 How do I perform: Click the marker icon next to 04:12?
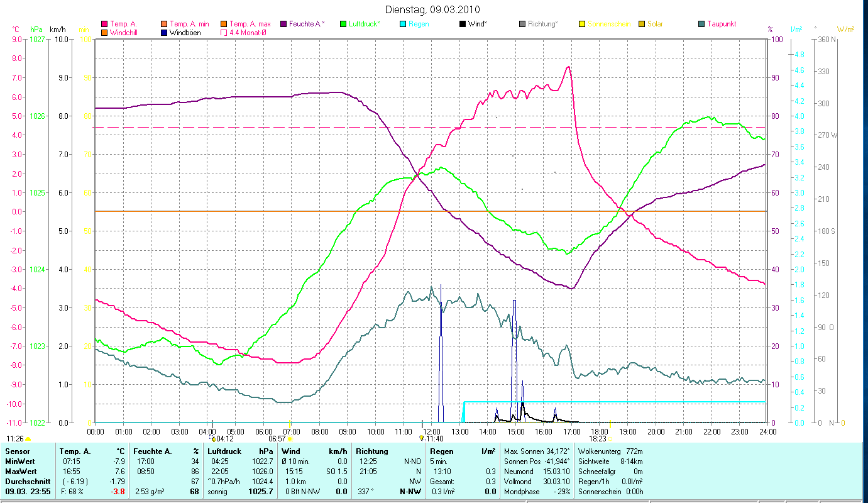point(214,438)
